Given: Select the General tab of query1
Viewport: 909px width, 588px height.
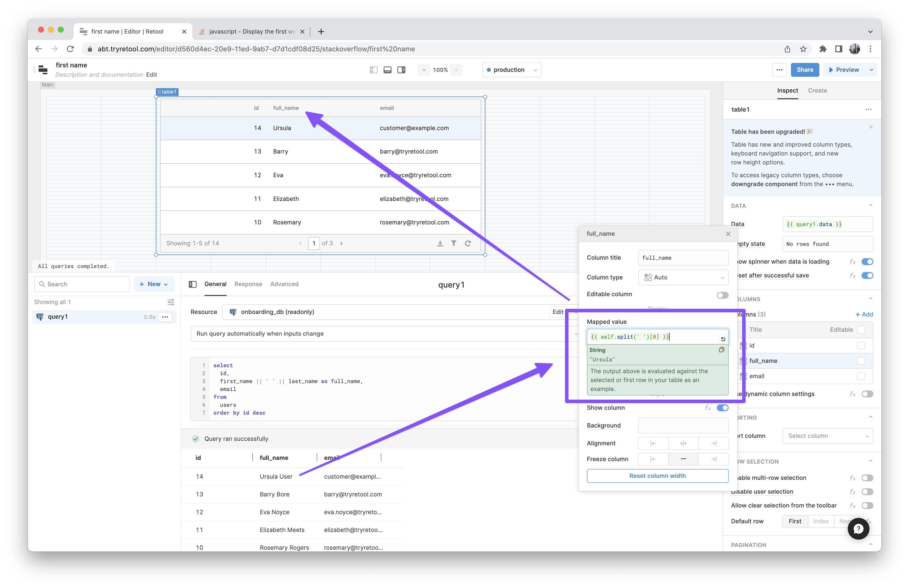Looking at the screenshot, I should (215, 284).
